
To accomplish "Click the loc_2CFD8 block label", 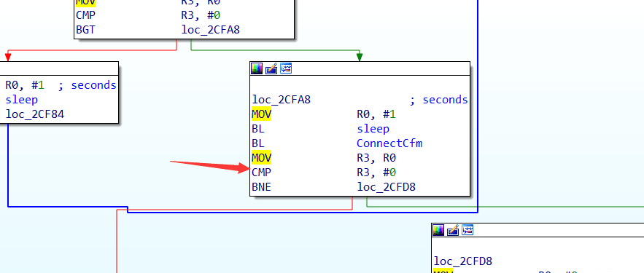I will [x=463, y=261].
